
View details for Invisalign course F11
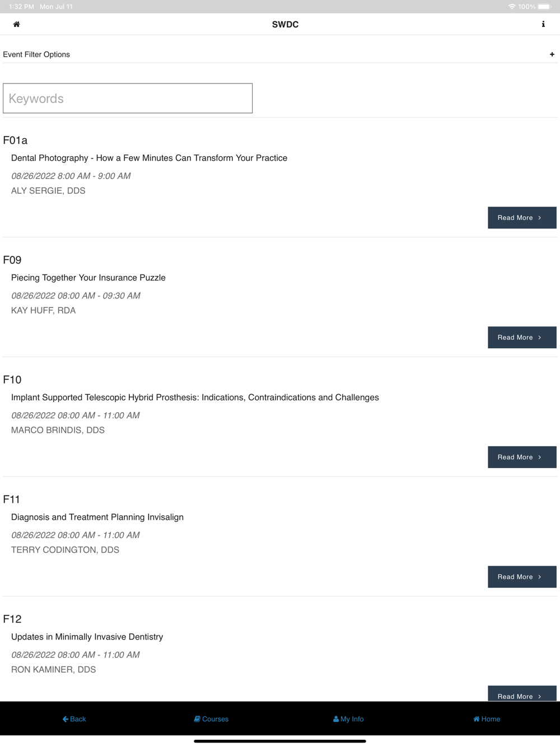click(521, 577)
